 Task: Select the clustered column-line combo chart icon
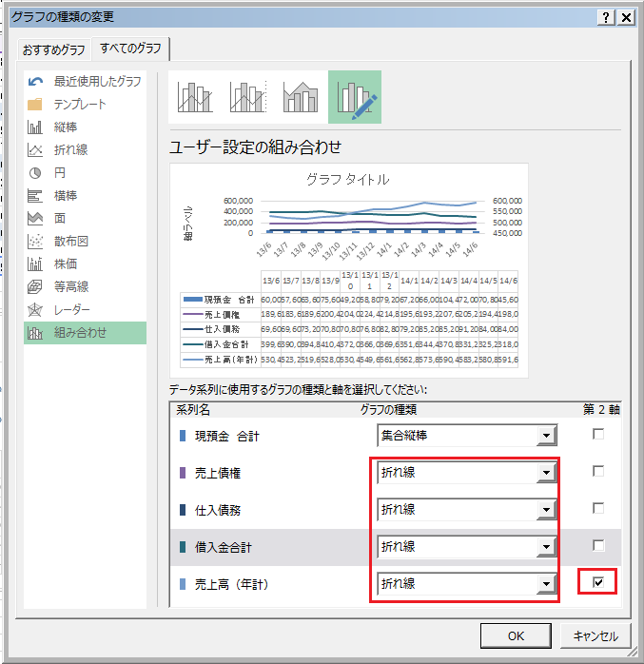194,97
